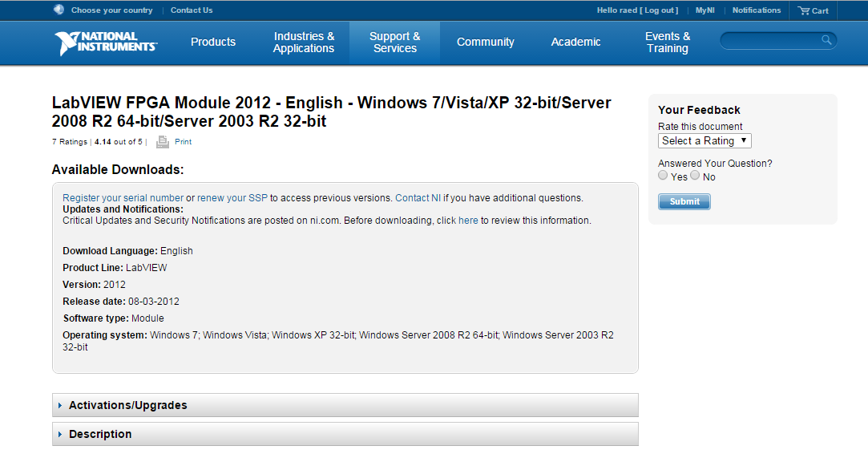Open the Academic menu
The height and width of the screenshot is (458, 868).
[575, 42]
